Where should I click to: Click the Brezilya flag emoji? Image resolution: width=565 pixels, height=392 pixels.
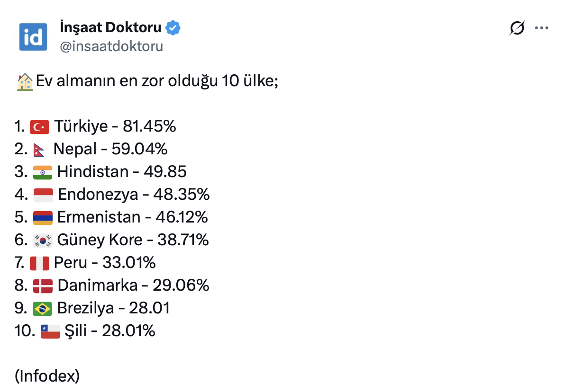43,308
